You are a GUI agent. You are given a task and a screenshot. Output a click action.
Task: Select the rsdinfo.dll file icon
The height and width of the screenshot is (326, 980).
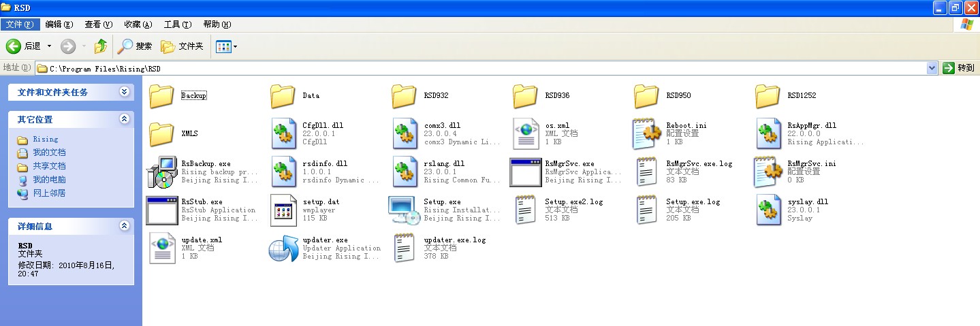click(x=283, y=172)
